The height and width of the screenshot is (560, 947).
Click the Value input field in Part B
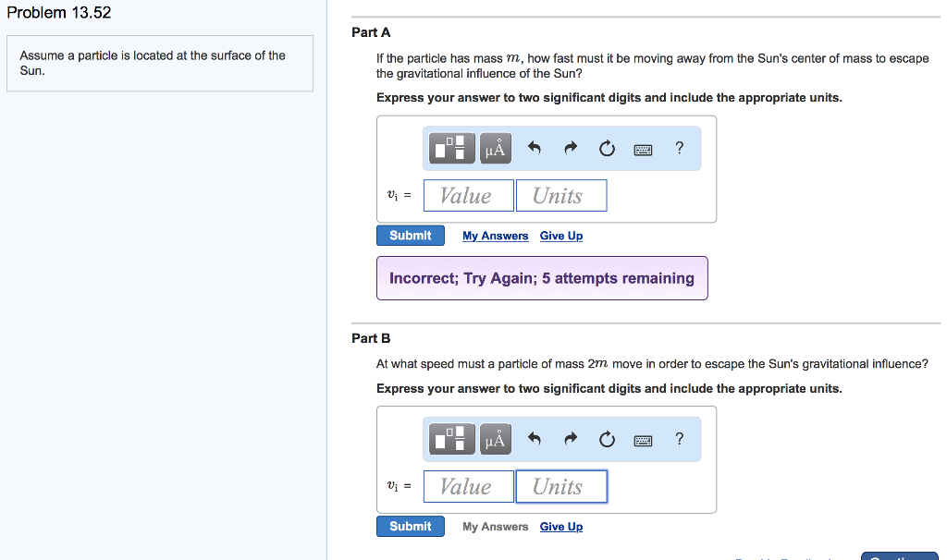(468, 486)
